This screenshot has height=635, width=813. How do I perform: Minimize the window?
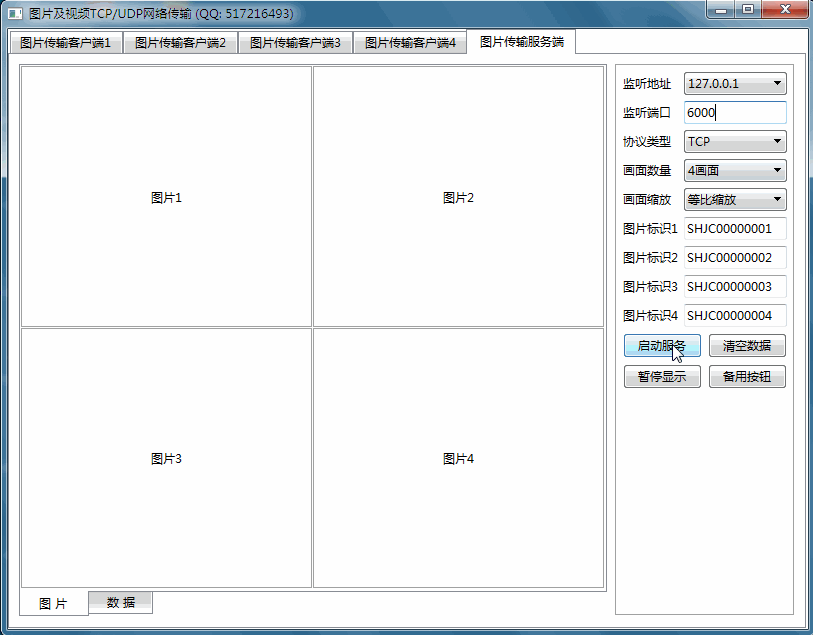click(721, 9)
